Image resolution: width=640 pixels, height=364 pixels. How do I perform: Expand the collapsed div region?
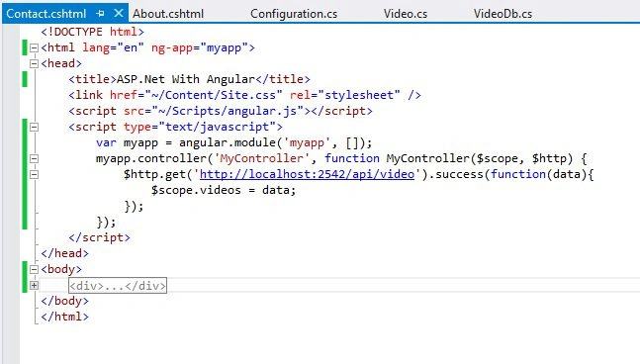(35, 285)
